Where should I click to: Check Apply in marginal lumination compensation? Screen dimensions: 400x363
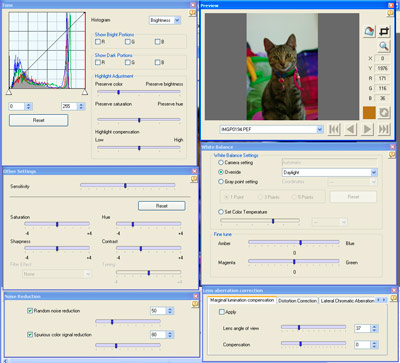pos(222,312)
